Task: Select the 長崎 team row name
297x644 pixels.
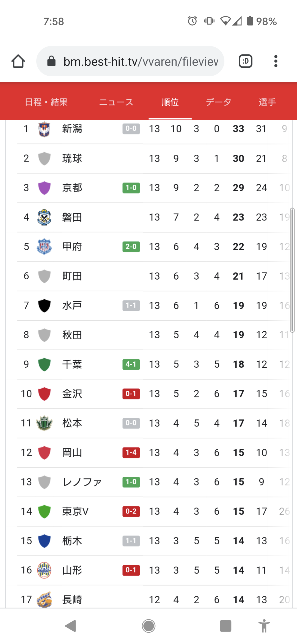Action: coord(72,599)
